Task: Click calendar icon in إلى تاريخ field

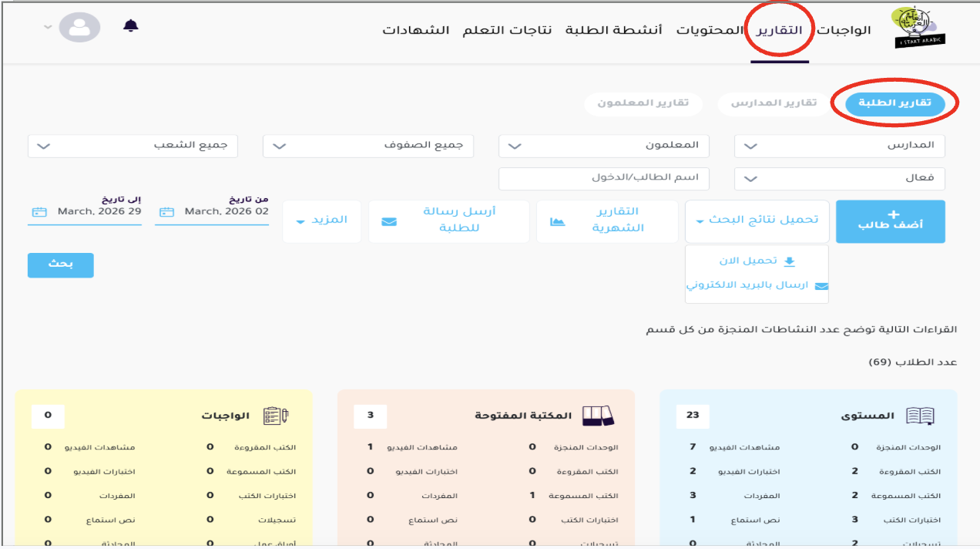Action: tap(40, 211)
